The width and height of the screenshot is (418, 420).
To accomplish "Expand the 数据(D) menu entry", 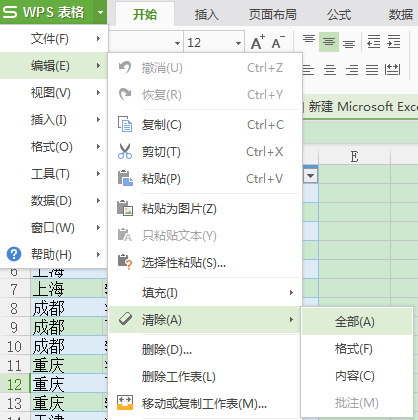I will point(54,201).
